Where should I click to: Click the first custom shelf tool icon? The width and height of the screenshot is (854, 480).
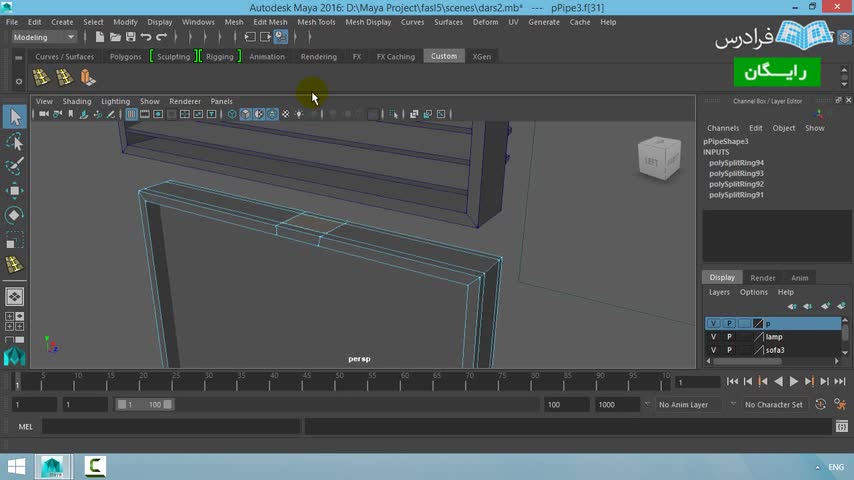coord(41,77)
